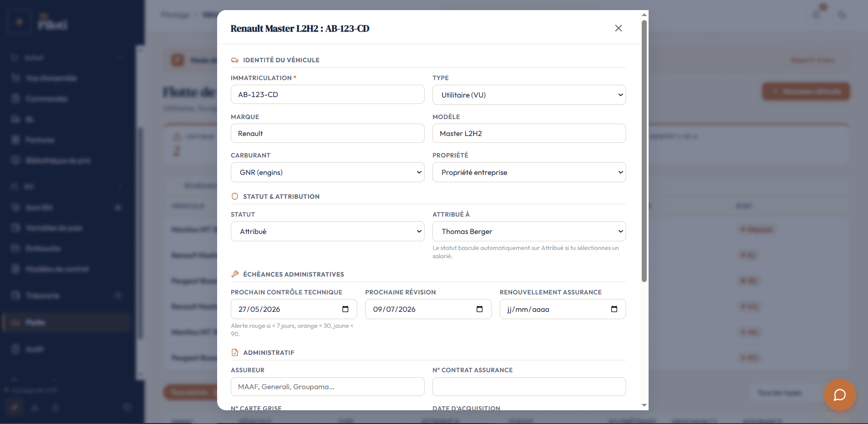Close the Renault Master vehicle dialog
This screenshot has width=868, height=424.
coord(618,28)
